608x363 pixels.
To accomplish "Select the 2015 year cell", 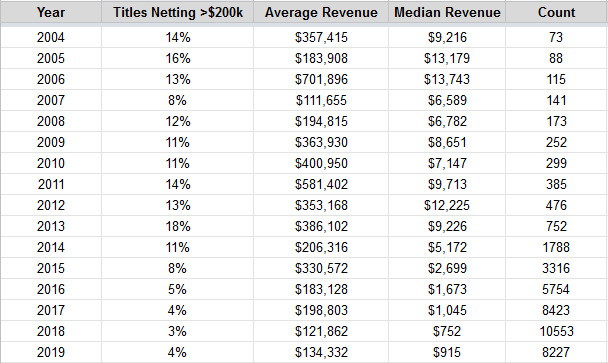I will [51, 268].
